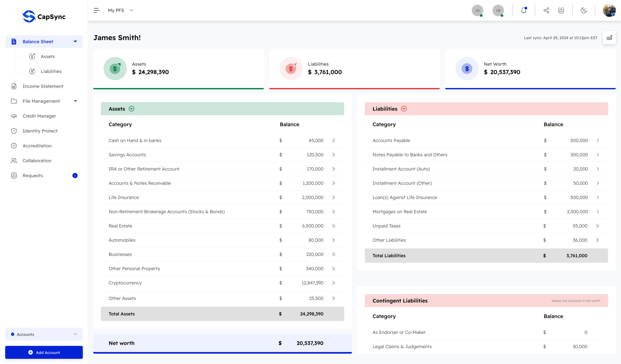This screenshot has width=621, height=364.
Task: Collapse the Balance Sheet menu arrow
Action: coord(75,42)
